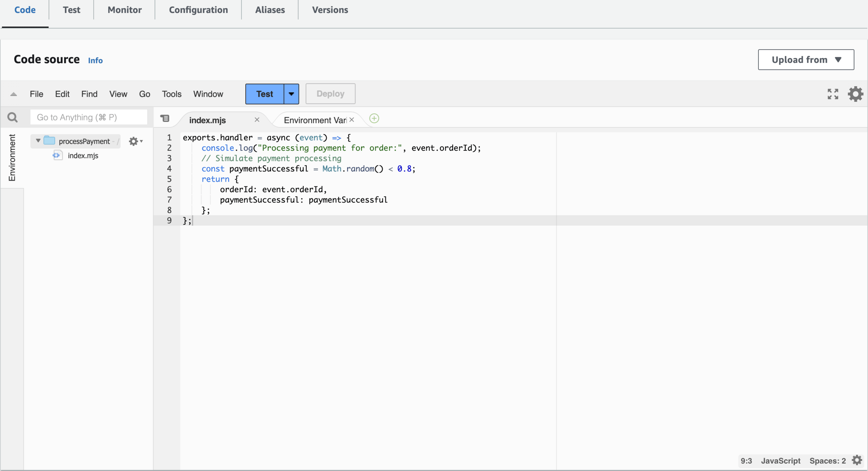Open the Test button dropdown arrow

click(291, 94)
